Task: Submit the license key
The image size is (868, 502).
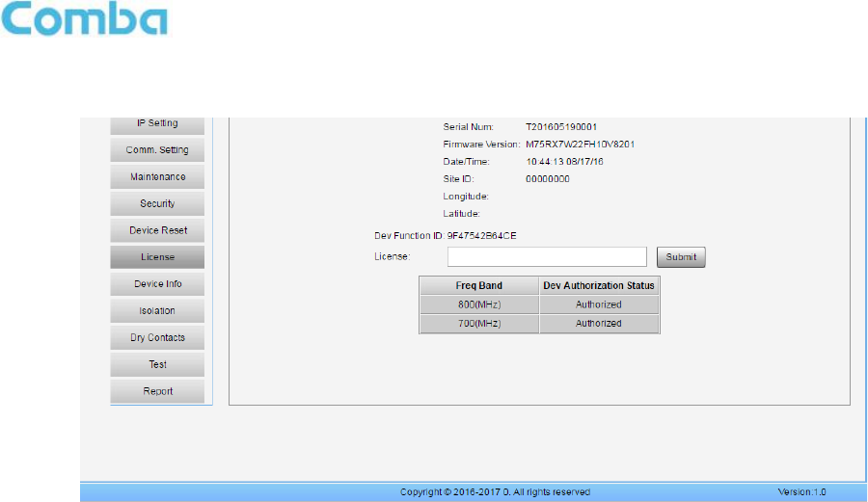Action: coord(681,257)
